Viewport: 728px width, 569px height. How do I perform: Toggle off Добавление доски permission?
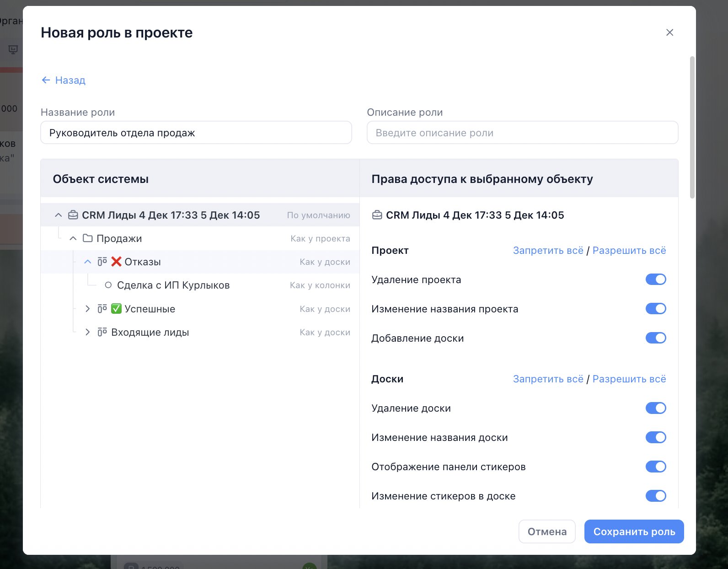click(x=655, y=338)
